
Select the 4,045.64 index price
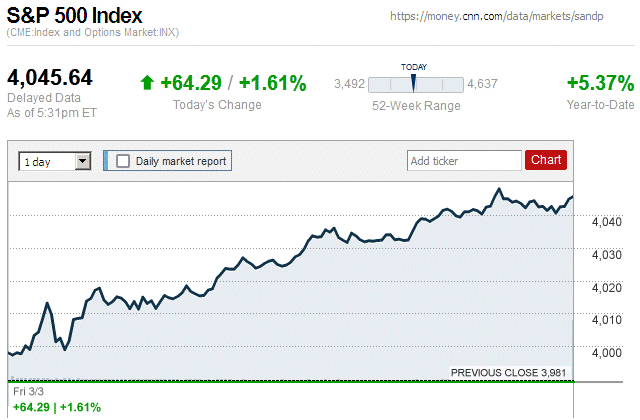50,78
